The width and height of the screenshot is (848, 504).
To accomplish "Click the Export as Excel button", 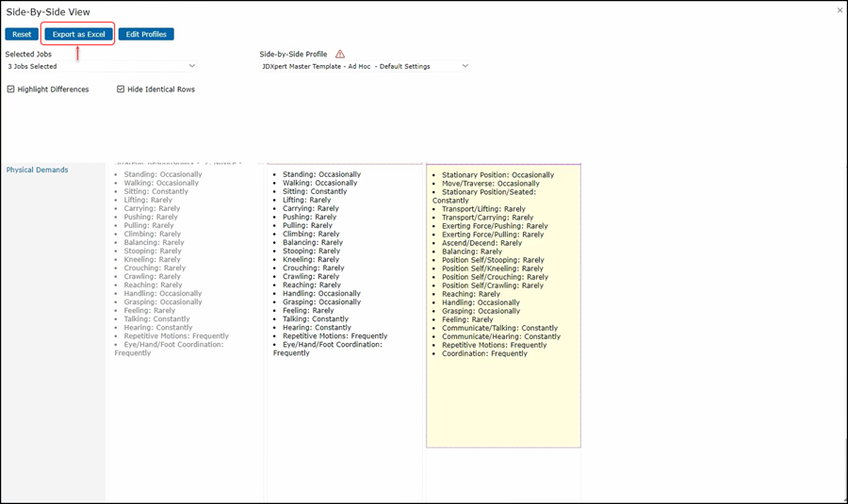I will (x=78, y=34).
